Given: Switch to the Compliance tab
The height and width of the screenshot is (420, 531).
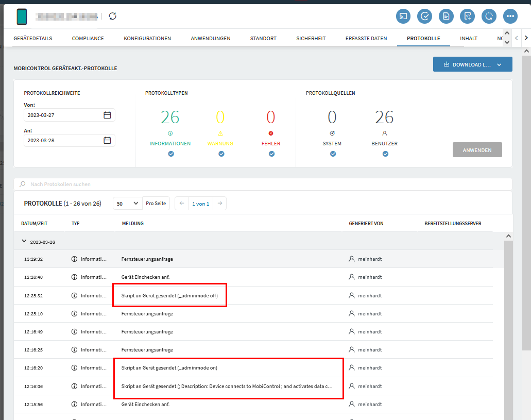Looking at the screenshot, I should pyautogui.click(x=88, y=39).
